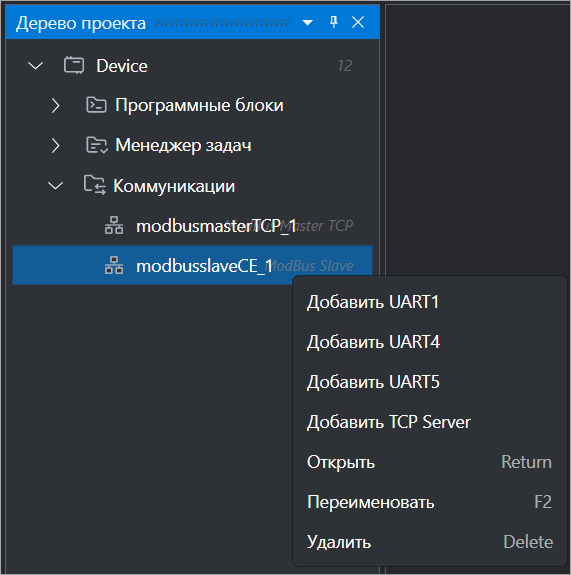This screenshot has height=575, width=571.
Task: Click the Программные блоки folder icon
Action: (x=96, y=105)
